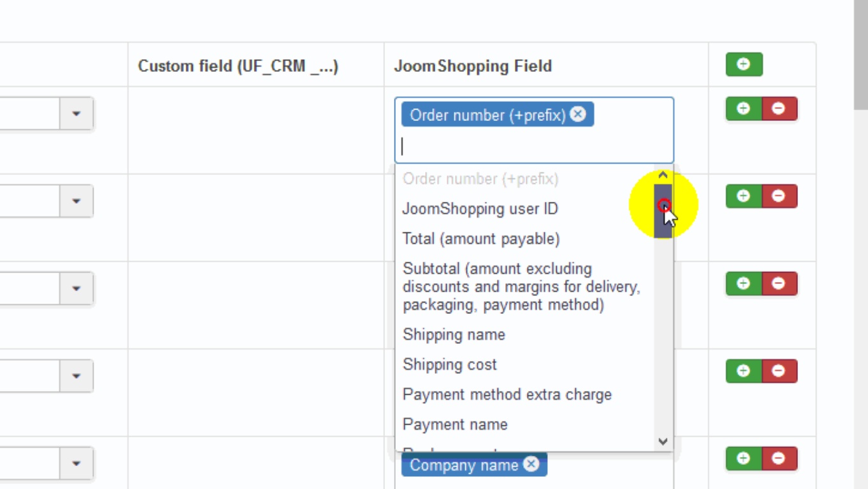Choose Total (amount payable) from list

tap(481, 239)
